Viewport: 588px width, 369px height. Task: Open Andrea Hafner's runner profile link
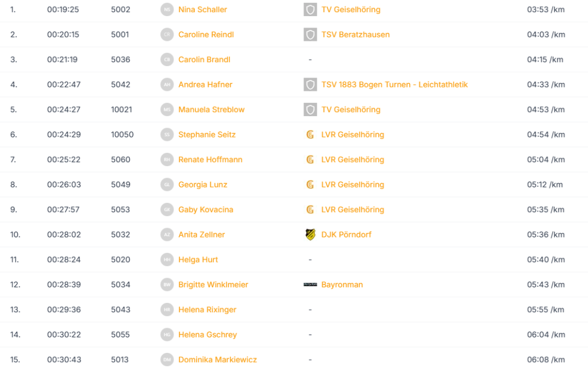[205, 84]
